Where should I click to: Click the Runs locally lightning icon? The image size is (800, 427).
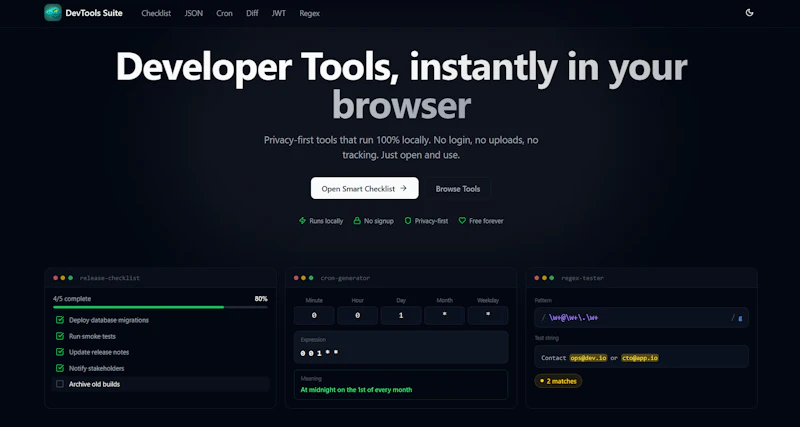[302, 221]
